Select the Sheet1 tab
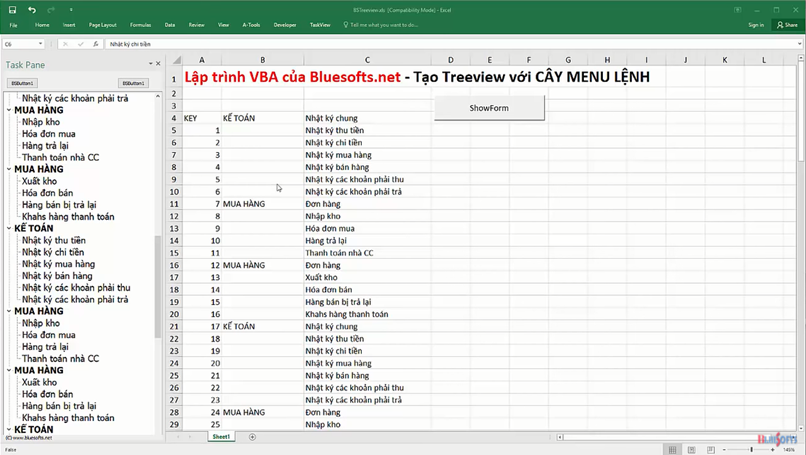This screenshot has width=806, height=455. [x=221, y=436]
